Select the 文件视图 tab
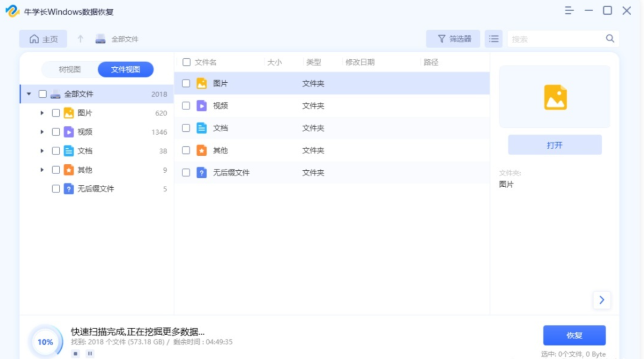 125,70
